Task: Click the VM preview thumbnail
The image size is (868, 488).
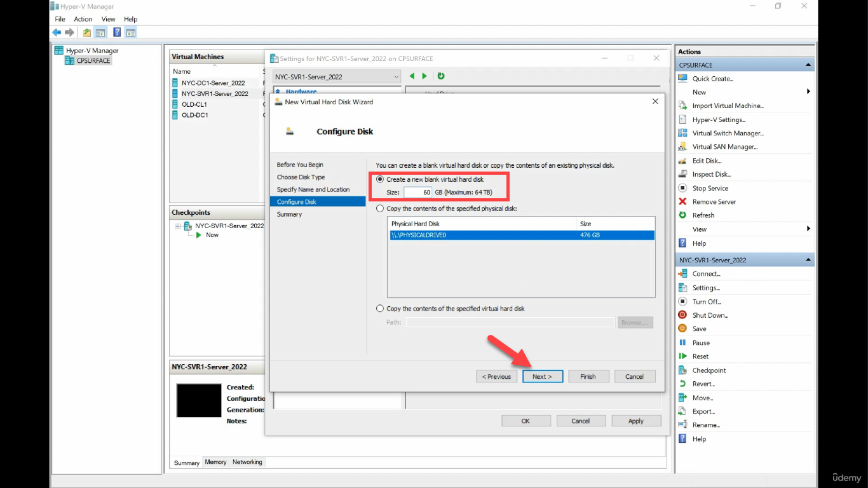Action: 199,400
